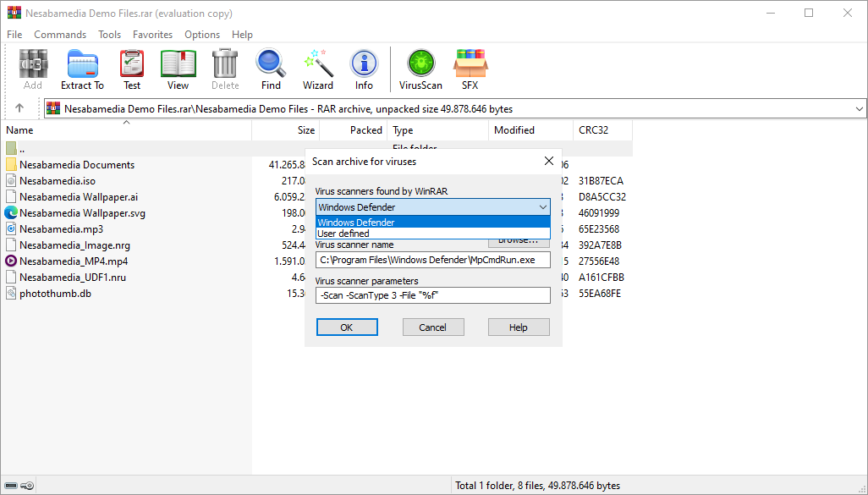Cancel the virus scan dialog

click(x=432, y=327)
